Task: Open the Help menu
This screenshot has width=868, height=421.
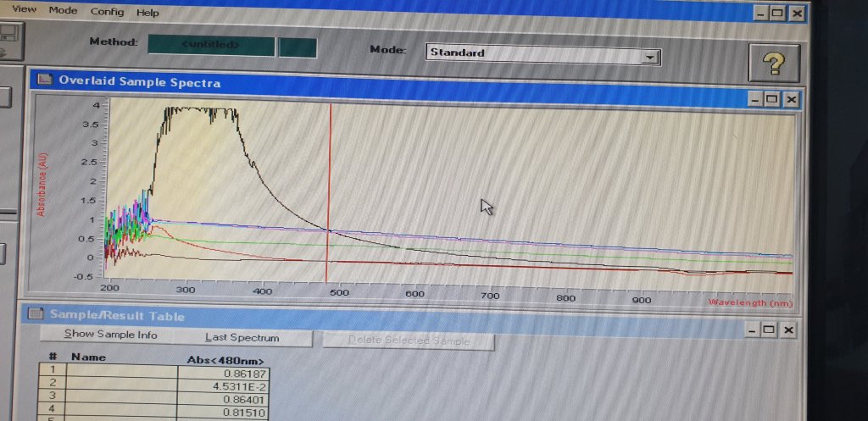Action: pos(147,13)
